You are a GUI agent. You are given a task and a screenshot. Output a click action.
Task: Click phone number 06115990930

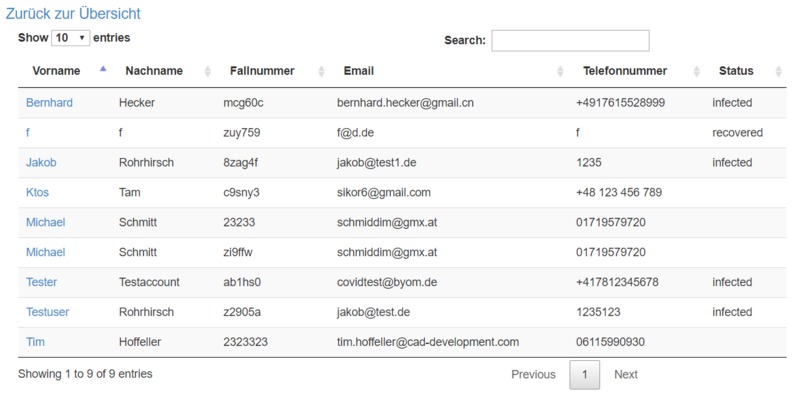point(610,341)
